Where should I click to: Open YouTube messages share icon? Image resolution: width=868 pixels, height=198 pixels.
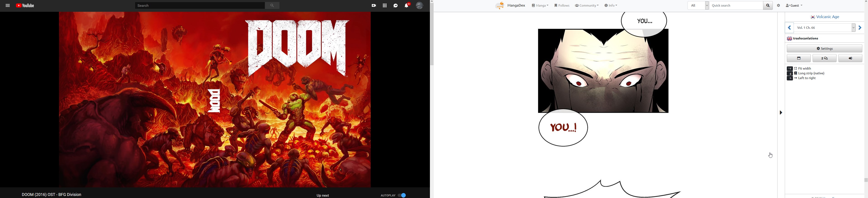(396, 5)
